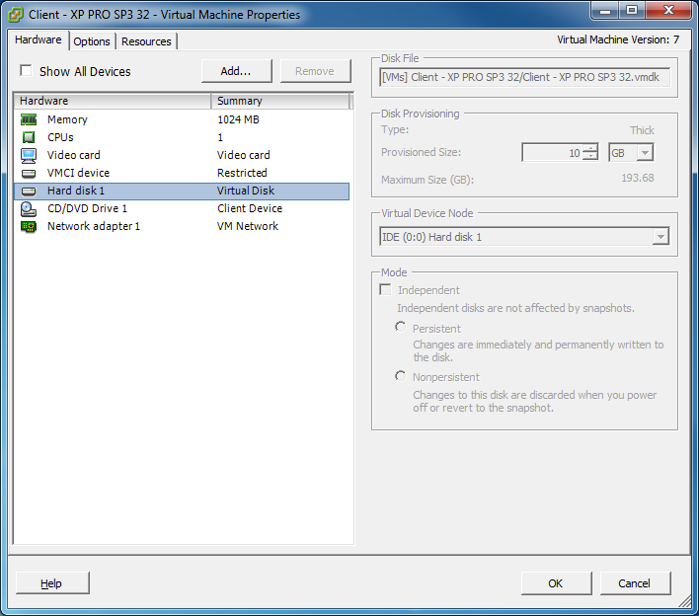The width and height of the screenshot is (699, 616).
Task: Select the Nonpersistent radio button
Action: (400, 376)
